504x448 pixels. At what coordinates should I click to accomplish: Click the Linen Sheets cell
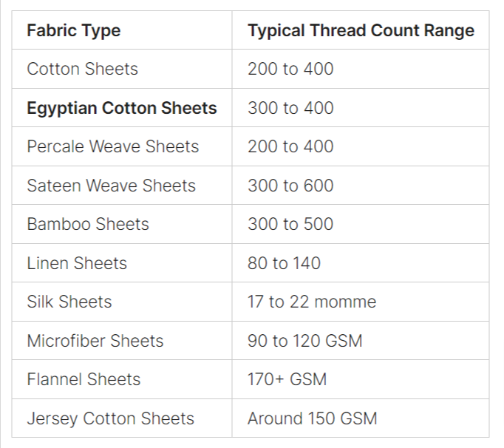pyautogui.click(x=77, y=263)
